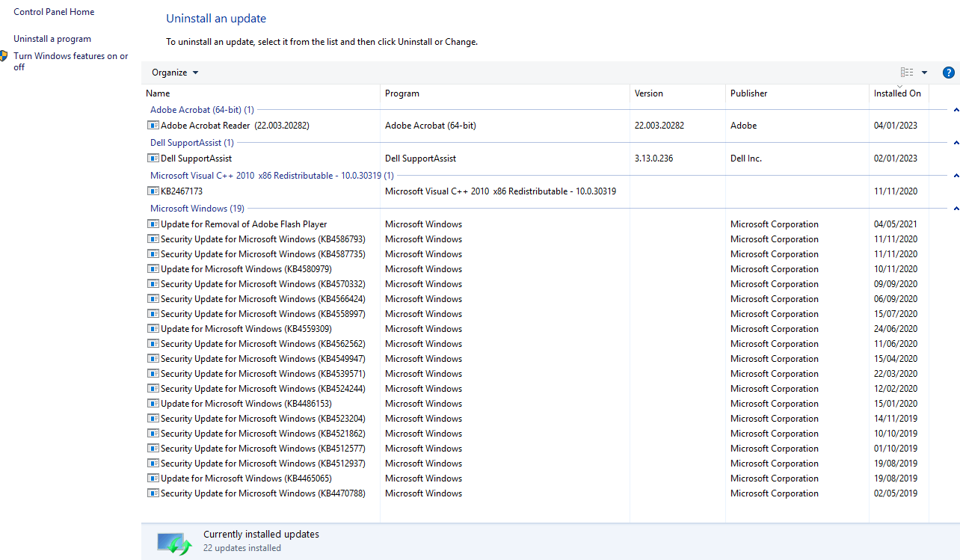Click the shield icon beside Turn Windows features
The width and height of the screenshot is (960, 560).
(x=3, y=56)
